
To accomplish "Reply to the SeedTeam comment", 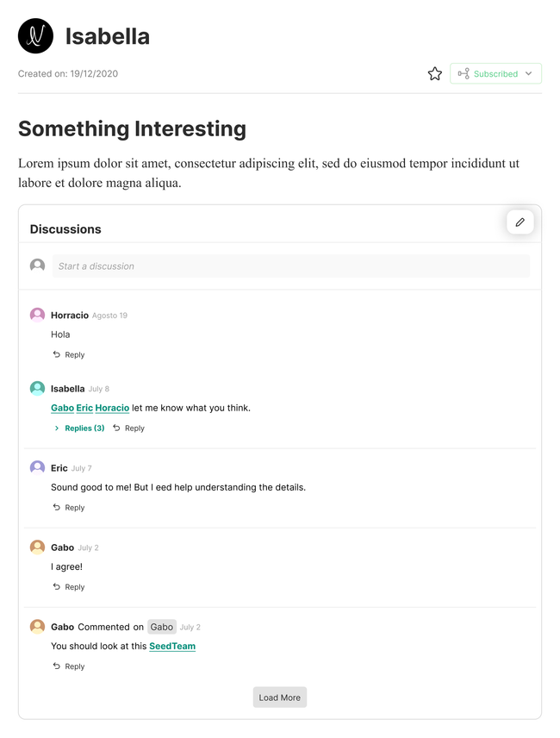I will point(69,666).
